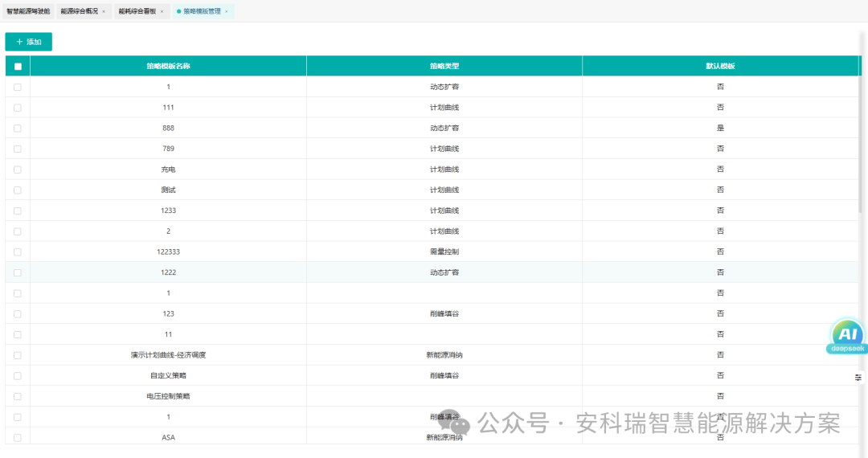The height and width of the screenshot is (458, 868).
Task: Click the 默认模板 column header
Action: pyautogui.click(x=720, y=67)
